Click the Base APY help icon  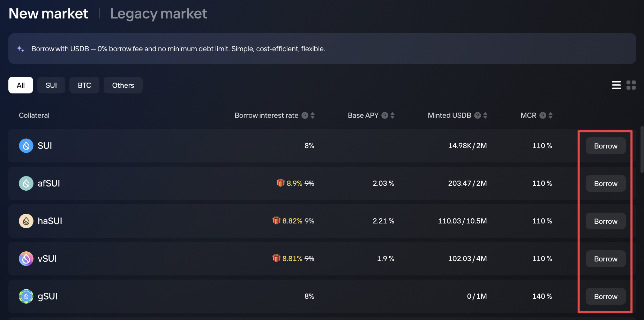click(x=385, y=115)
